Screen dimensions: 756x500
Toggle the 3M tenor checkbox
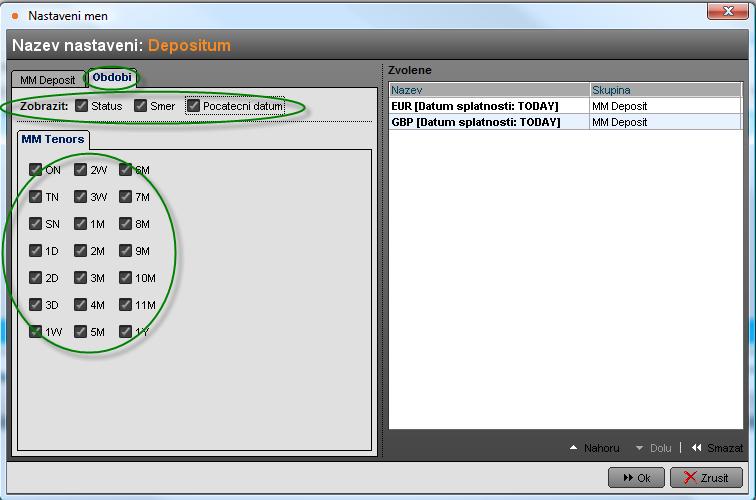[x=81, y=277]
